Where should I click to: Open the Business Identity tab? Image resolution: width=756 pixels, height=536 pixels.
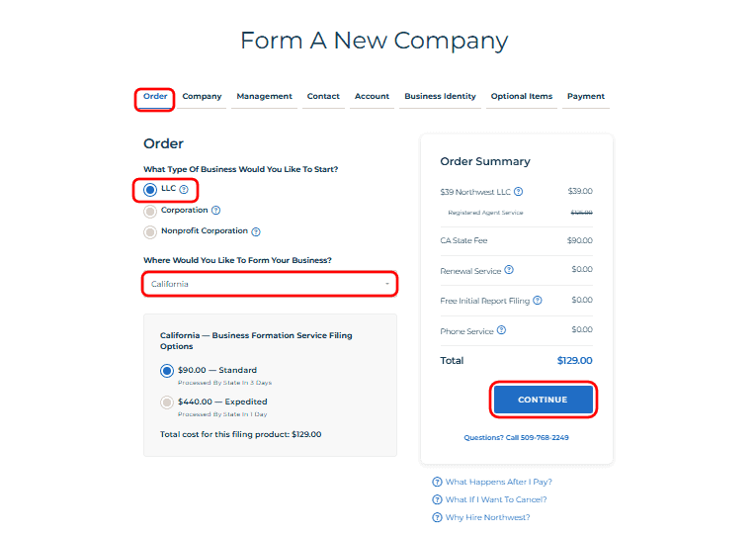(x=440, y=97)
